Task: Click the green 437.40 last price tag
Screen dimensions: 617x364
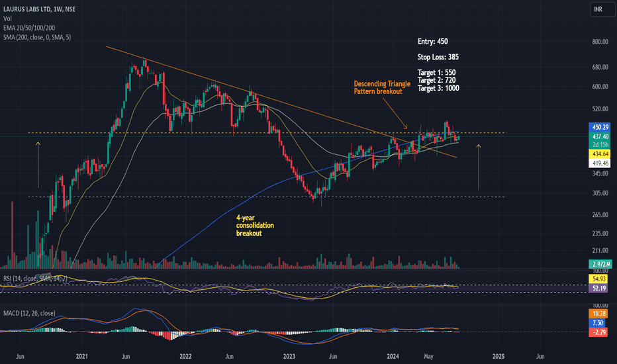Action: click(x=600, y=136)
